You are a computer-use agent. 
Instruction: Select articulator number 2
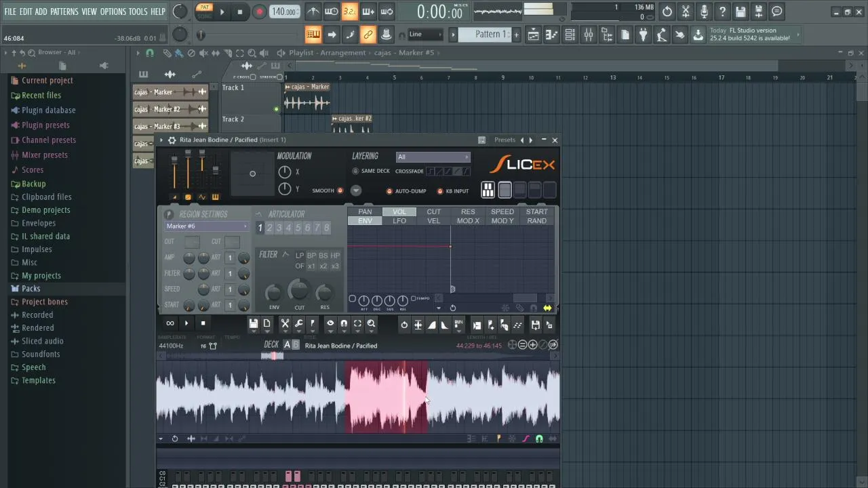click(269, 228)
